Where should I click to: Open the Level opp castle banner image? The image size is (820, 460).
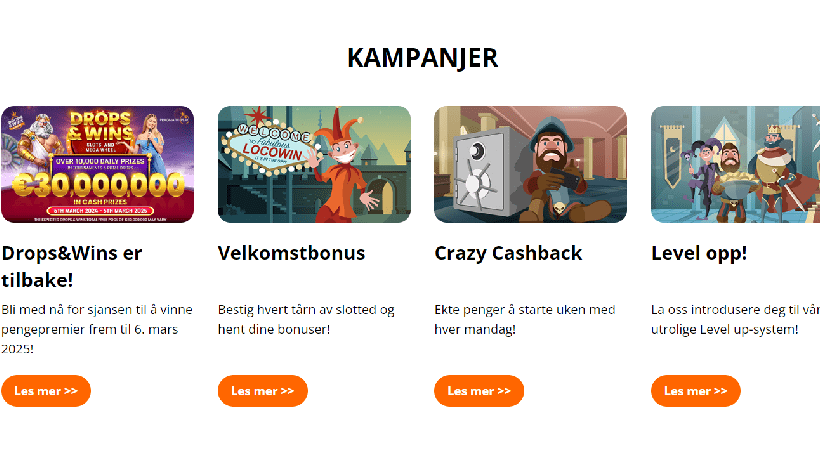point(735,165)
